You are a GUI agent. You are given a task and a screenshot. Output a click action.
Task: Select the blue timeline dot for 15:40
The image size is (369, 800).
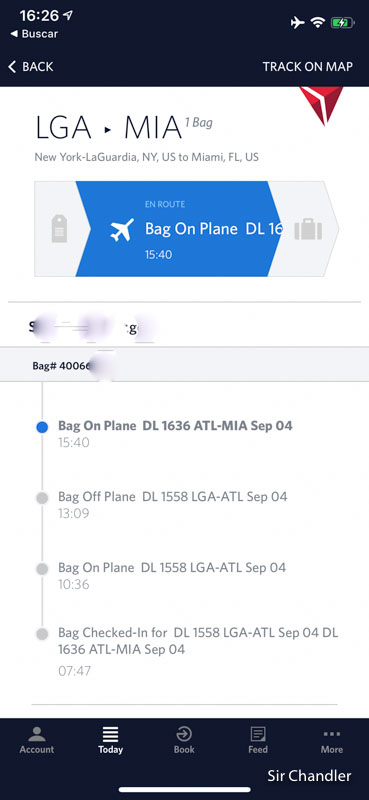(x=42, y=428)
